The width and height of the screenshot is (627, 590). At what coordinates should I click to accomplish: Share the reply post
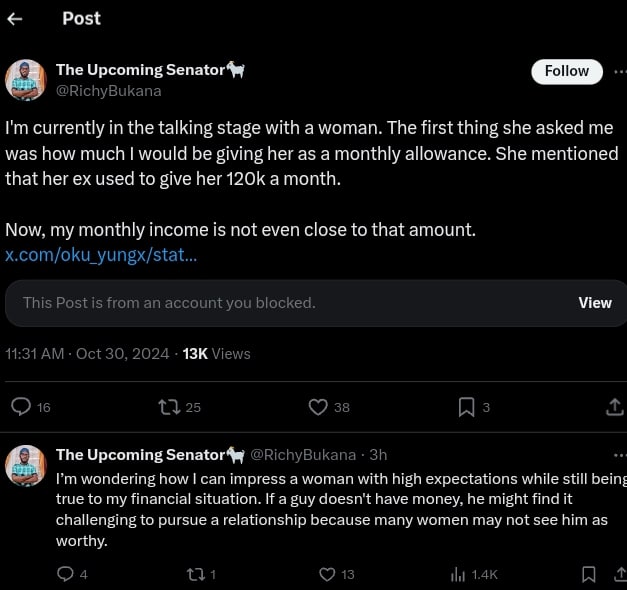(x=621, y=574)
